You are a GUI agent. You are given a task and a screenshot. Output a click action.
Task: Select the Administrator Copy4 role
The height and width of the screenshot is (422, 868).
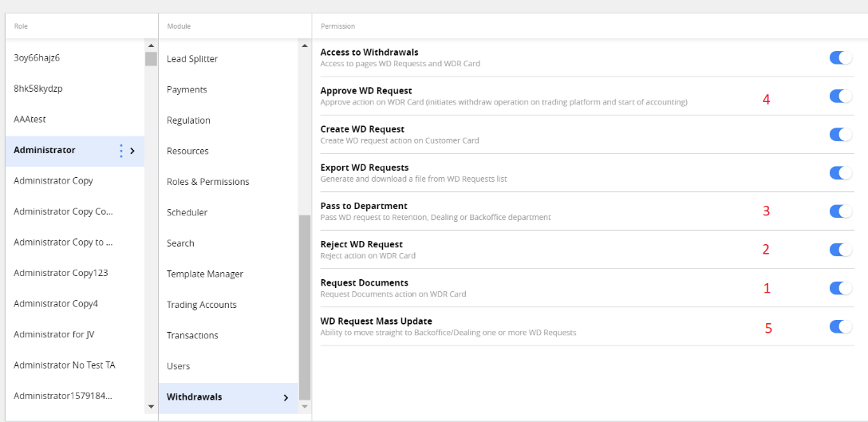click(x=75, y=303)
